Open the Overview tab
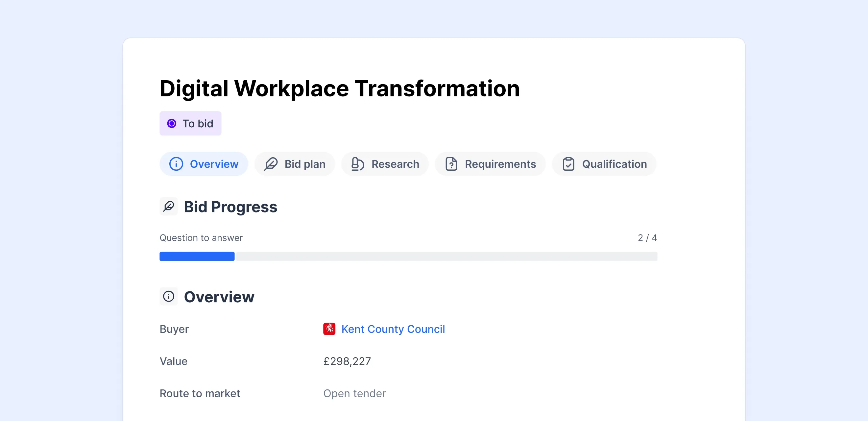The height and width of the screenshot is (421, 868). point(204,164)
